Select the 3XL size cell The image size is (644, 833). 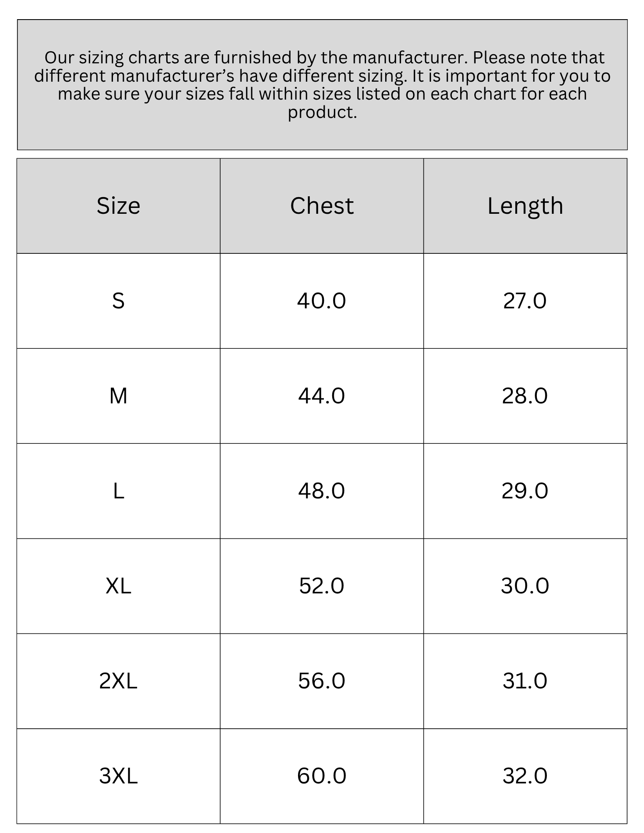click(118, 776)
